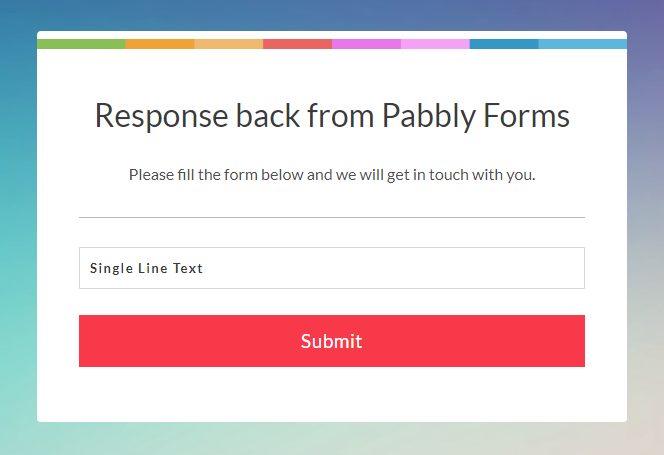Click the word "from" in the heading
Image resolution: width=664 pixels, height=455 pixels.
point(341,115)
